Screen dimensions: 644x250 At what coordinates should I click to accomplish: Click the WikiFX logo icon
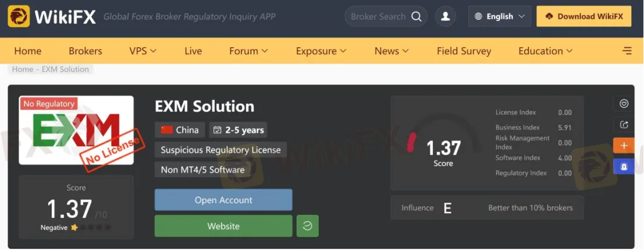(19, 16)
